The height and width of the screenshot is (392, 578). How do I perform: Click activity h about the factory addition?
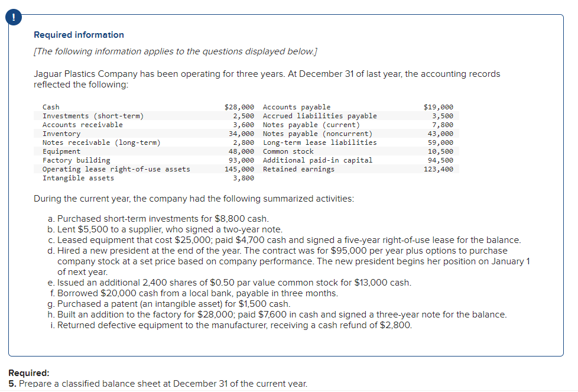pyautogui.click(x=277, y=315)
